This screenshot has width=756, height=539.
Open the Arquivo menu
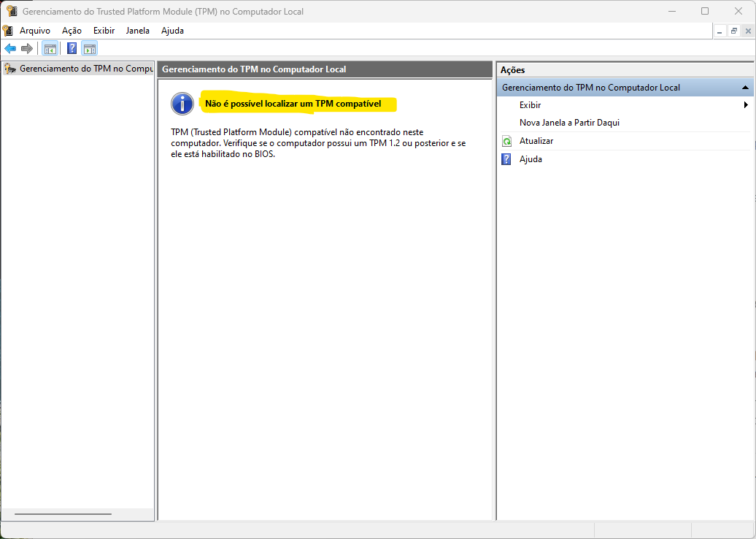coord(35,31)
